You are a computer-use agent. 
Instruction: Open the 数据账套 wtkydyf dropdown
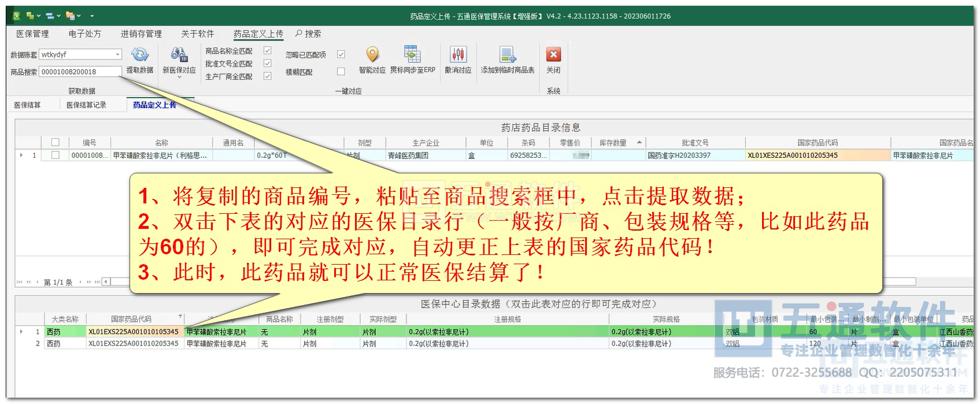click(x=118, y=54)
